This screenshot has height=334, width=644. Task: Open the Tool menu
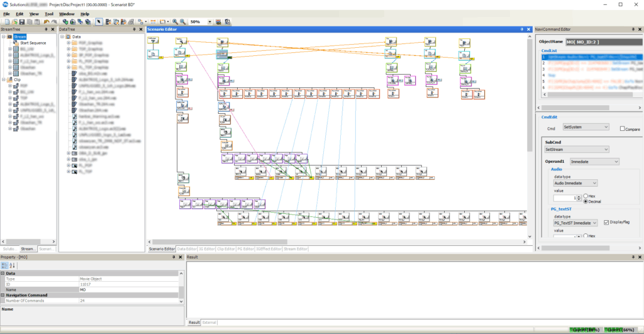point(49,14)
